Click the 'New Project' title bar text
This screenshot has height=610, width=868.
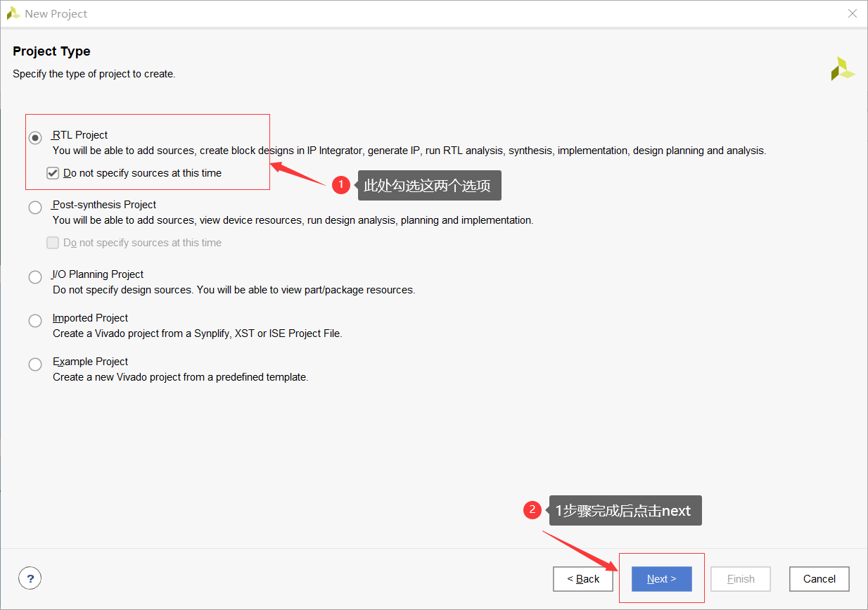click(56, 13)
